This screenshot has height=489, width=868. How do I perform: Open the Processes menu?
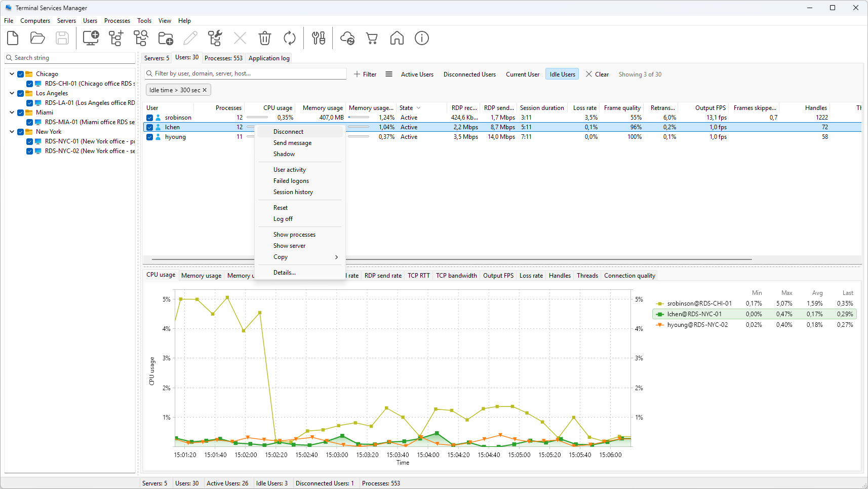click(x=117, y=21)
